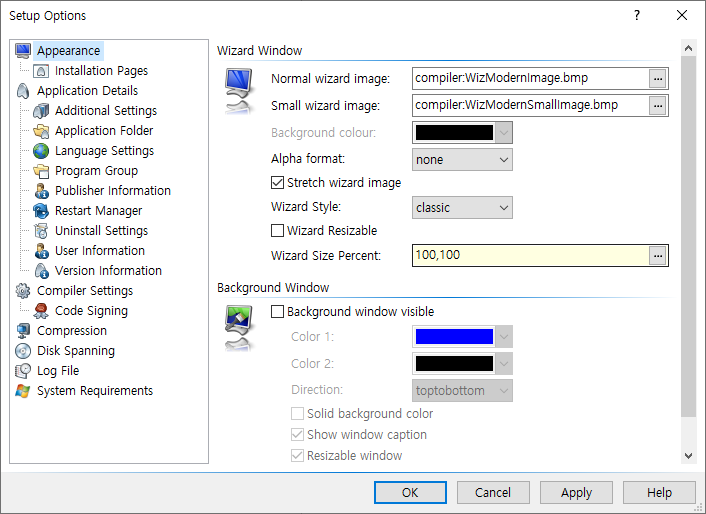Click the Apply button
This screenshot has height=514, width=706.
576,492
